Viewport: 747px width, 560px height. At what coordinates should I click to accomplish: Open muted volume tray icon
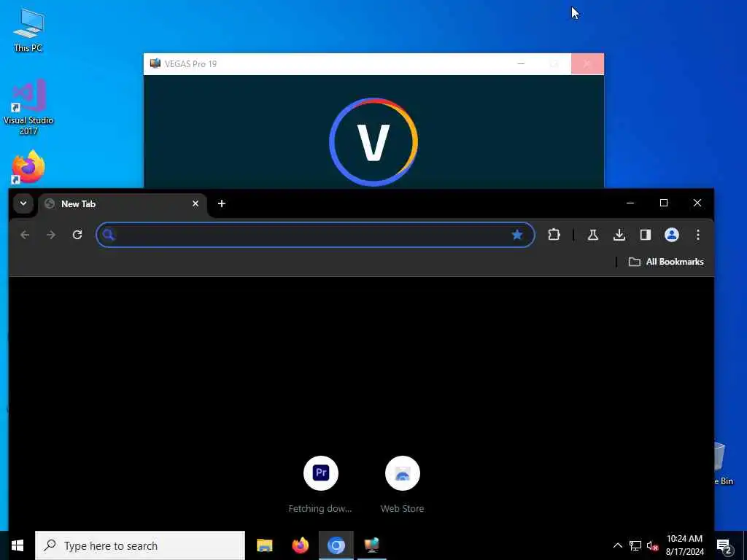pyautogui.click(x=652, y=545)
